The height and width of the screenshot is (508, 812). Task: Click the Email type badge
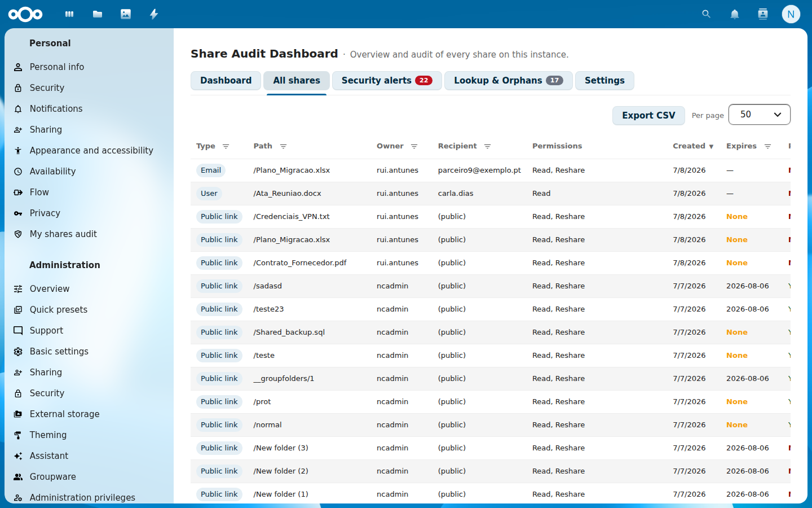211,170
